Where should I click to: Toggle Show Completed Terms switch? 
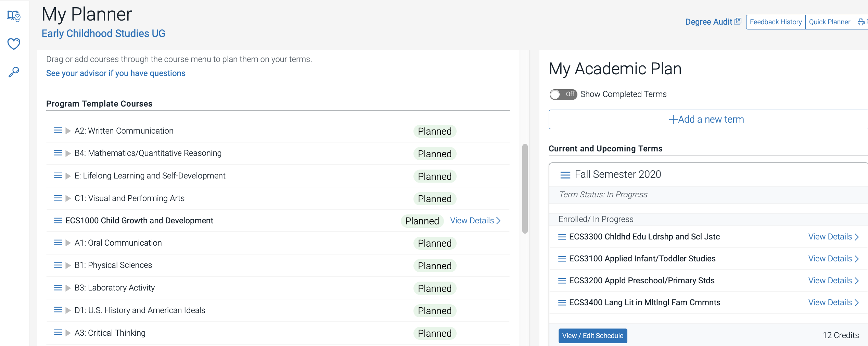[563, 94]
